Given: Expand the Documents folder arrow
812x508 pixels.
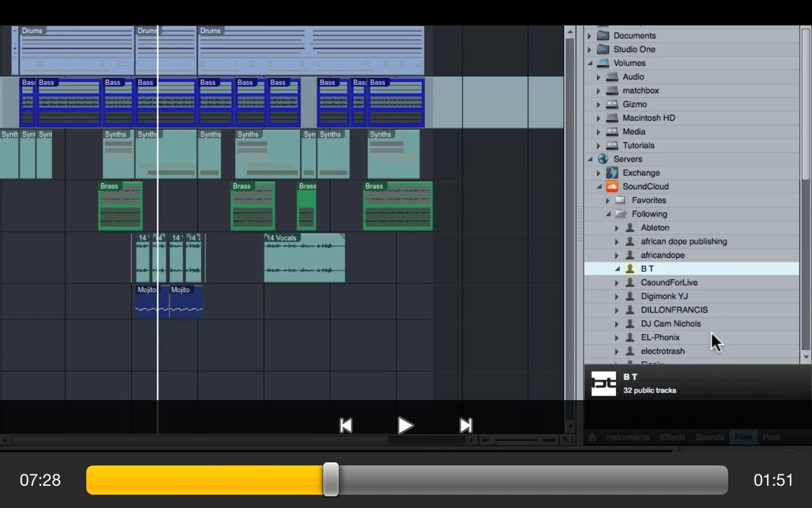Looking at the screenshot, I should [589, 36].
